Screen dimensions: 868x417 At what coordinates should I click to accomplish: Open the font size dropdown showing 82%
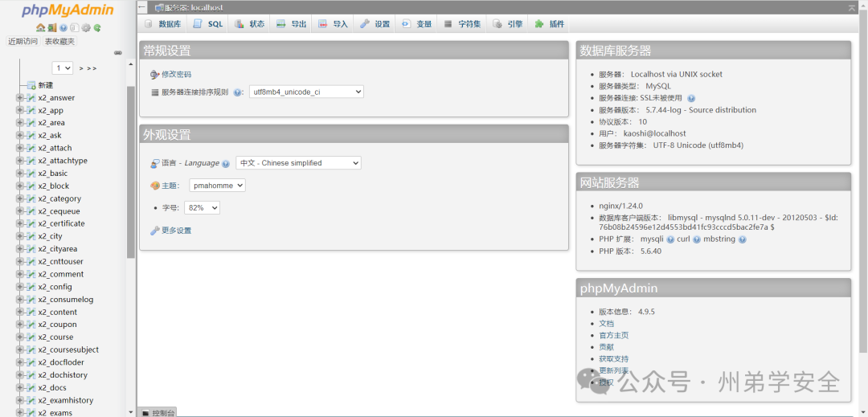(202, 208)
